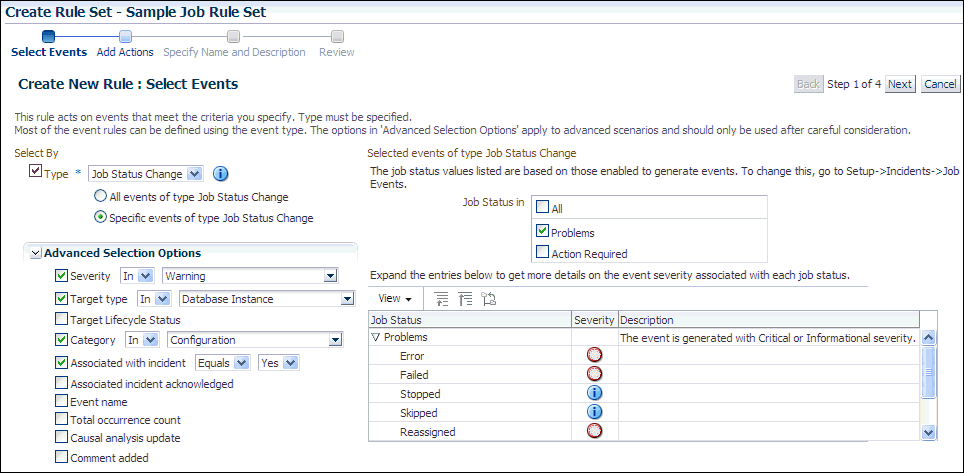Uncheck the Category checkbox
964x473 pixels.
click(61, 340)
